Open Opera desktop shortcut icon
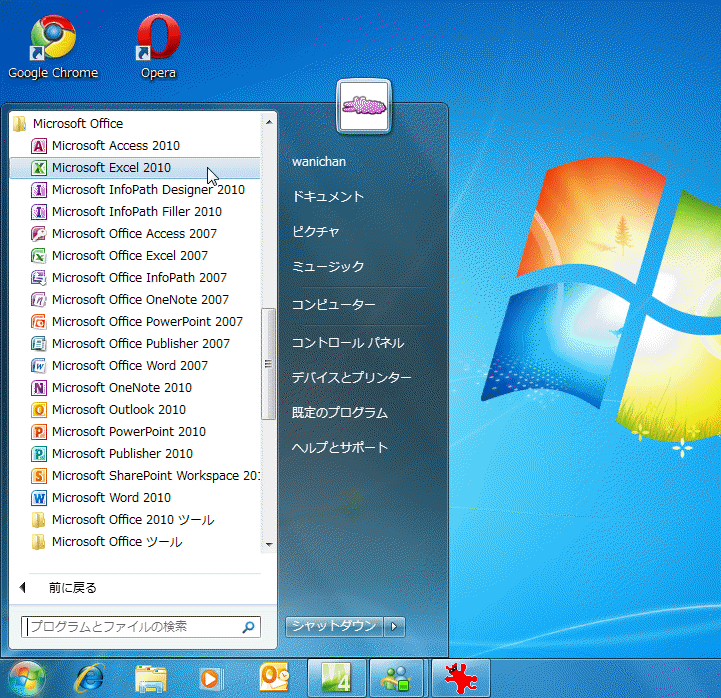Screen dimensions: 721x698 click(158, 38)
